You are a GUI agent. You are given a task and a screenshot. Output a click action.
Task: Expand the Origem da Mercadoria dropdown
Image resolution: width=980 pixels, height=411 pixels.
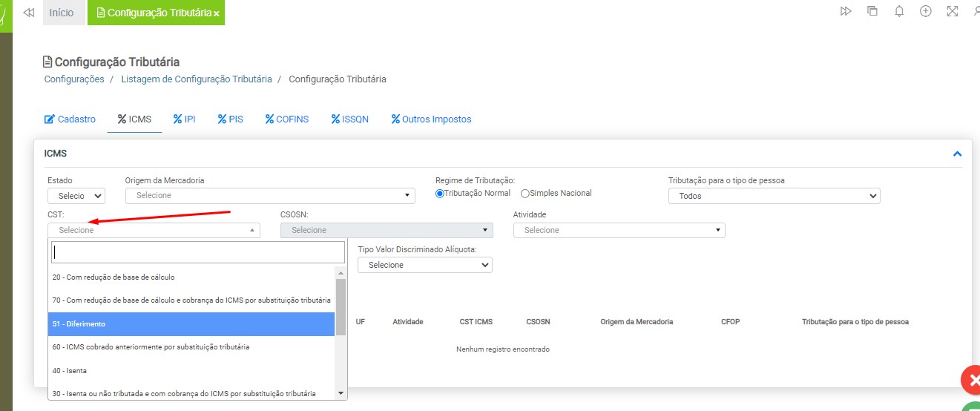pyautogui.click(x=270, y=195)
